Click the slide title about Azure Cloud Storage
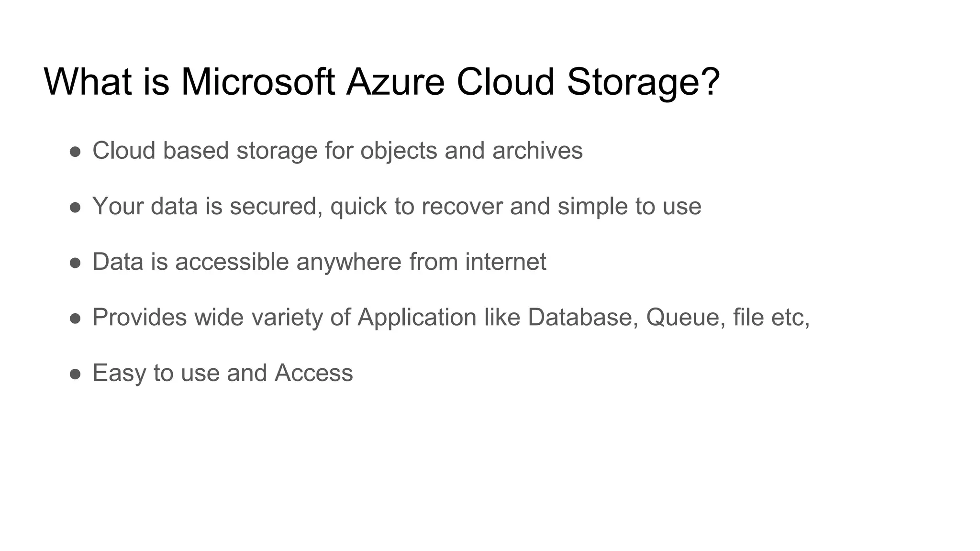Screen dimensions: 980x551 coord(382,82)
